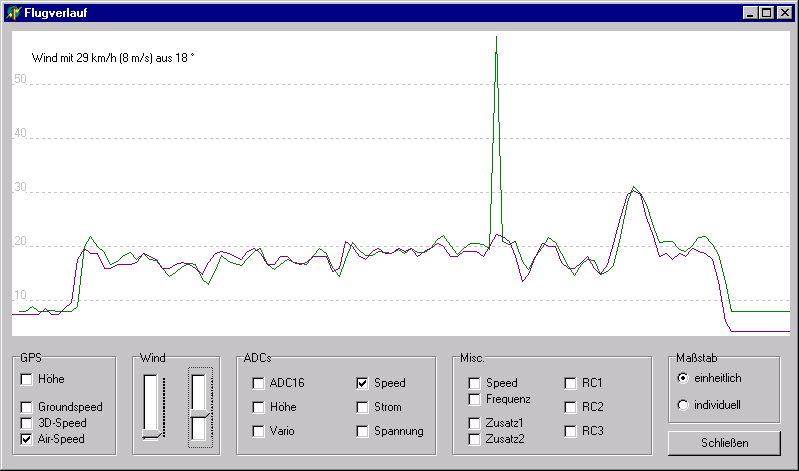Tick the Zusatz1 checkbox
799x471 pixels.
pyautogui.click(x=475, y=423)
